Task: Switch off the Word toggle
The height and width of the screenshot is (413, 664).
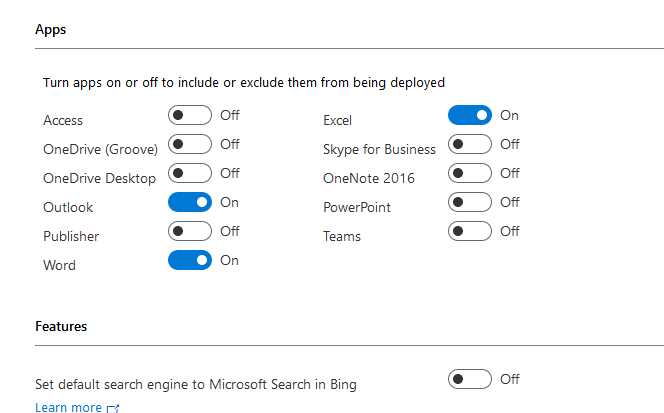Action: coord(190,260)
